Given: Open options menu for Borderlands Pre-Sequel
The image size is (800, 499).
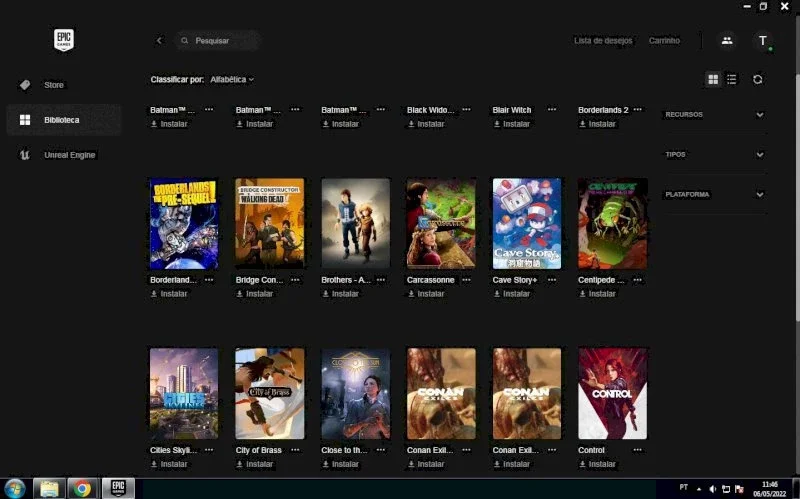Looking at the screenshot, I should [x=209, y=280].
